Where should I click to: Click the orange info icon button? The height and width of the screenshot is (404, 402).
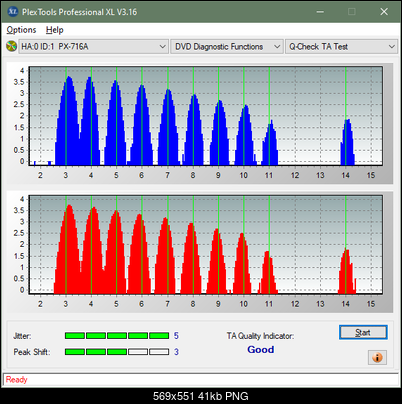pyautogui.click(x=377, y=358)
